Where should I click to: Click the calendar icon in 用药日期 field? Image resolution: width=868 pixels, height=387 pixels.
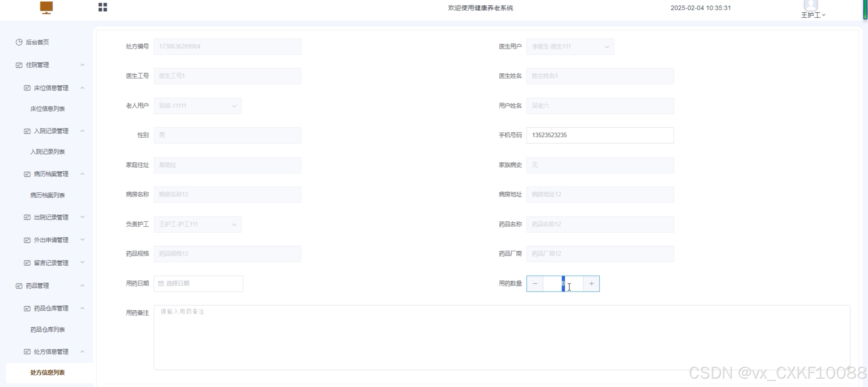click(161, 283)
